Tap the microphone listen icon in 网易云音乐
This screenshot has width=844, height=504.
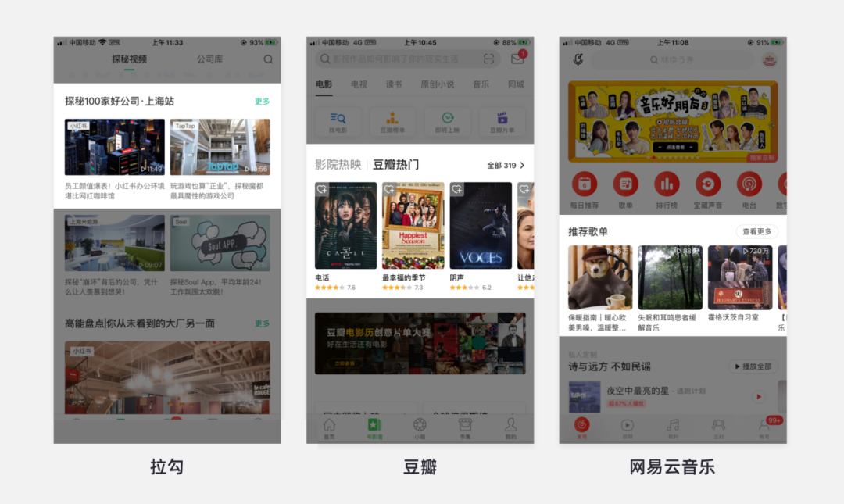[578, 59]
